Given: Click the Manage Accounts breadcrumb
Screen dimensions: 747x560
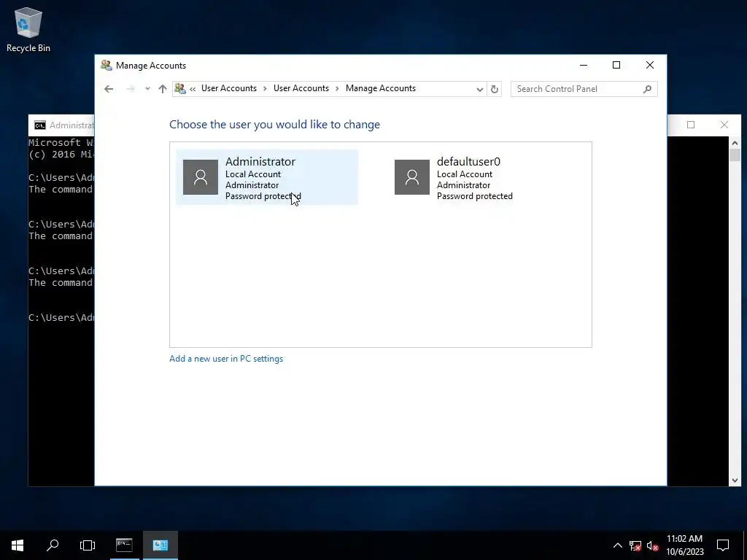Looking at the screenshot, I should [x=381, y=88].
